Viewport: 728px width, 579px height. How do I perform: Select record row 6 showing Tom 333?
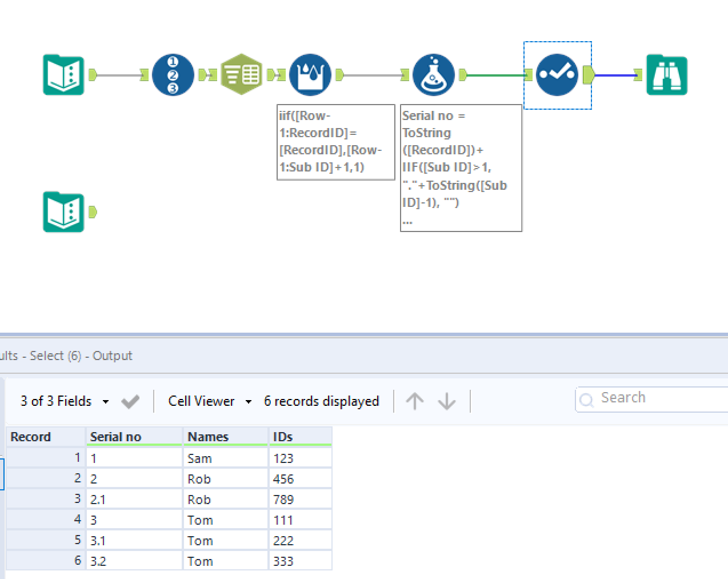(x=171, y=561)
